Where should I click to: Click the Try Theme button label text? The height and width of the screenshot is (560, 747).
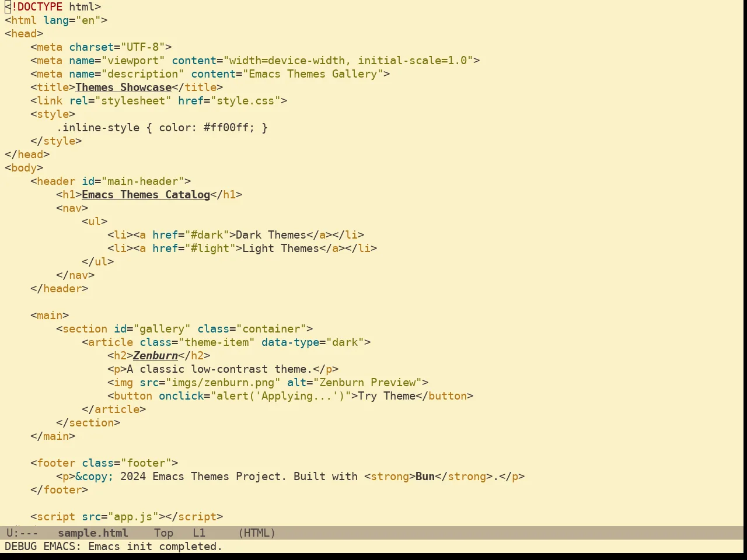coord(387,396)
